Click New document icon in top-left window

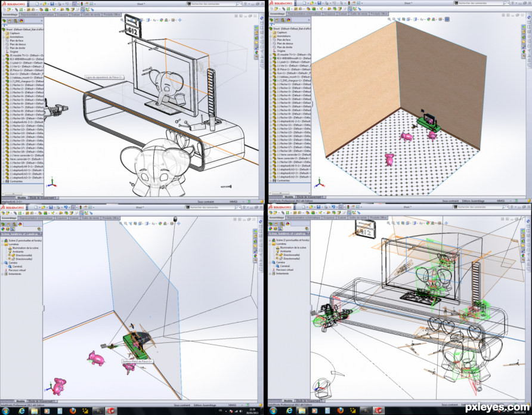[x=38, y=4]
